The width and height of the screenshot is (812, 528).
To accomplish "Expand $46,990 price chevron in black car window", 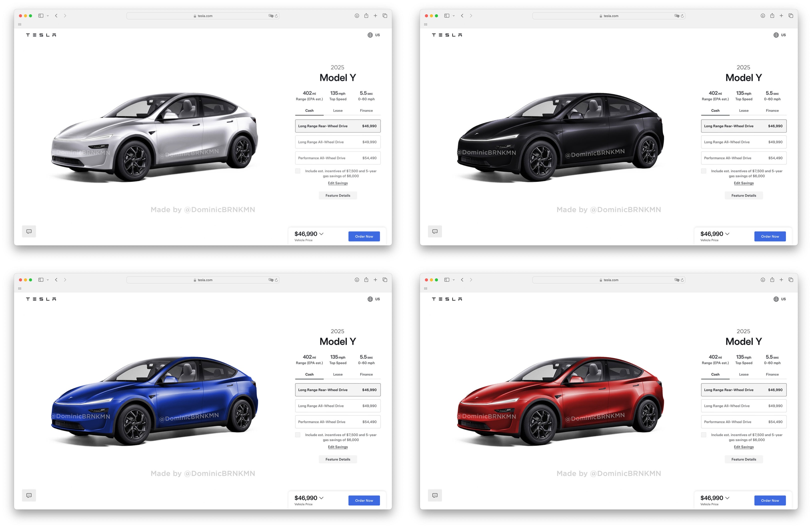I will 727,234.
